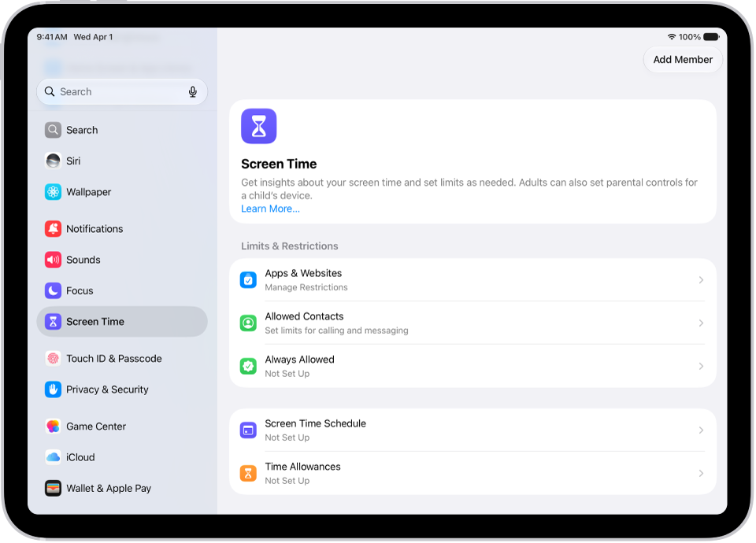Image resolution: width=756 pixels, height=543 pixels.
Task: Open the Time Allowances row title
Action: pos(302,467)
